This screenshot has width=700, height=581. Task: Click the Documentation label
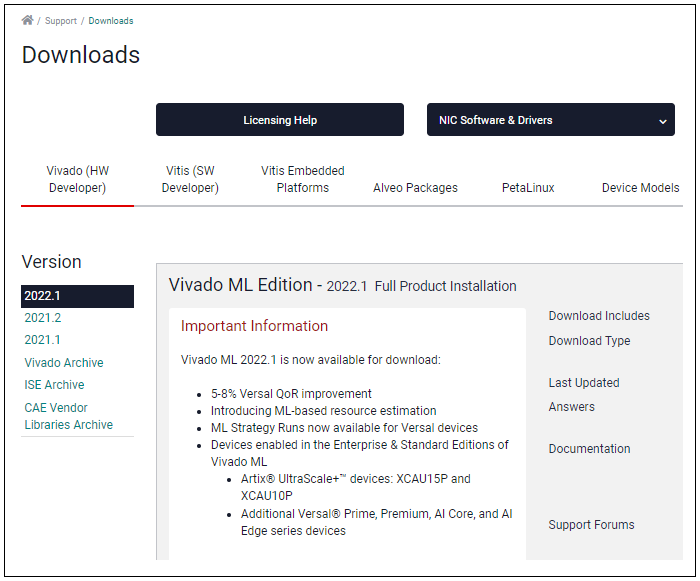coord(589,448)
